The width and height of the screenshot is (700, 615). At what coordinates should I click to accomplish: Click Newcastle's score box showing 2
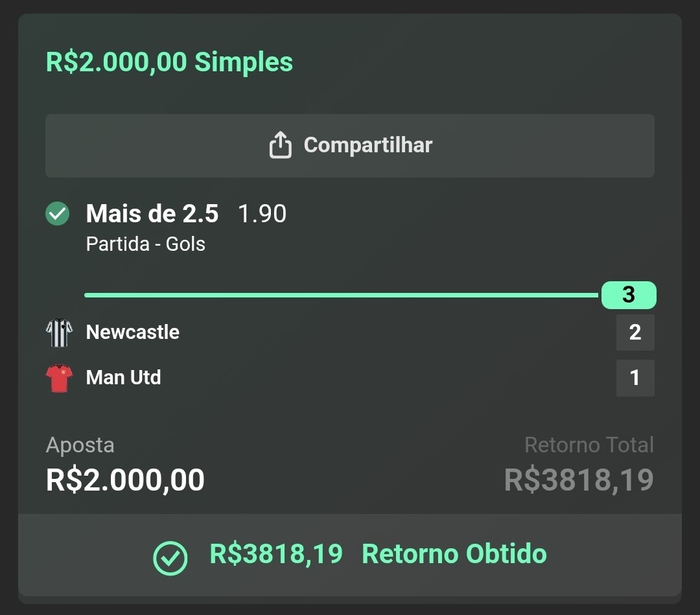pos(635,332)
